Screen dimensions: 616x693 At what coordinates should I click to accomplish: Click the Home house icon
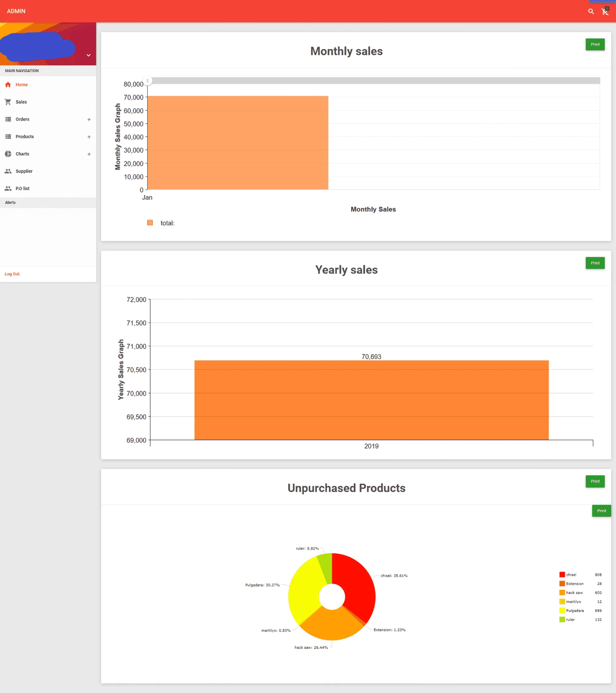coord(8,84)
